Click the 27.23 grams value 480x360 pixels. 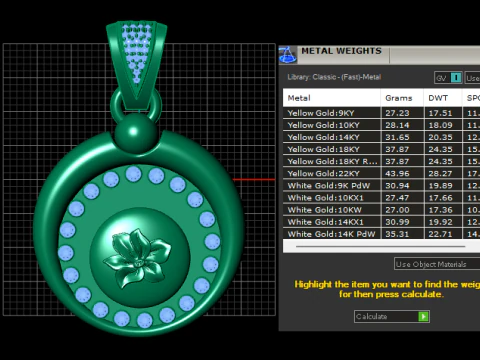click(397, 113)
